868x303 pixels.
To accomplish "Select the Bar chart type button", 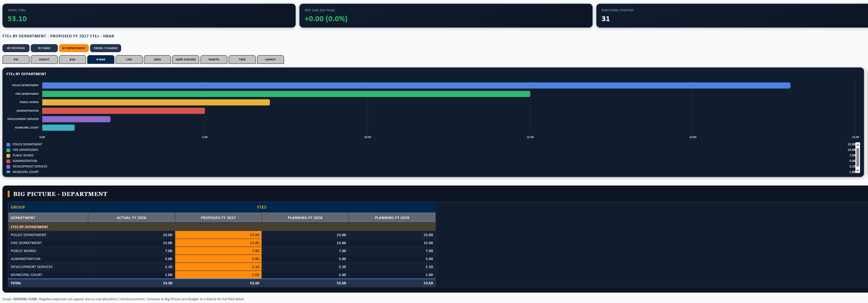I will 73,60.
